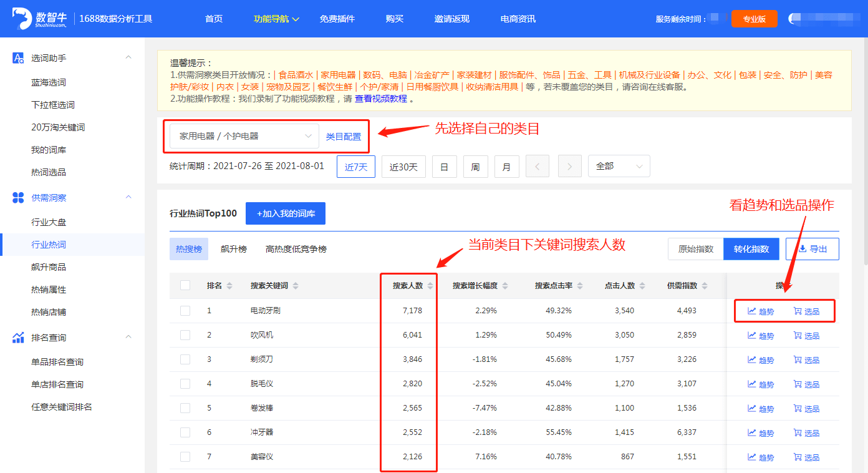Open 选品 cart for 冲牙器
This screenshot has width=868, height=473.
[x=806, y=433]
